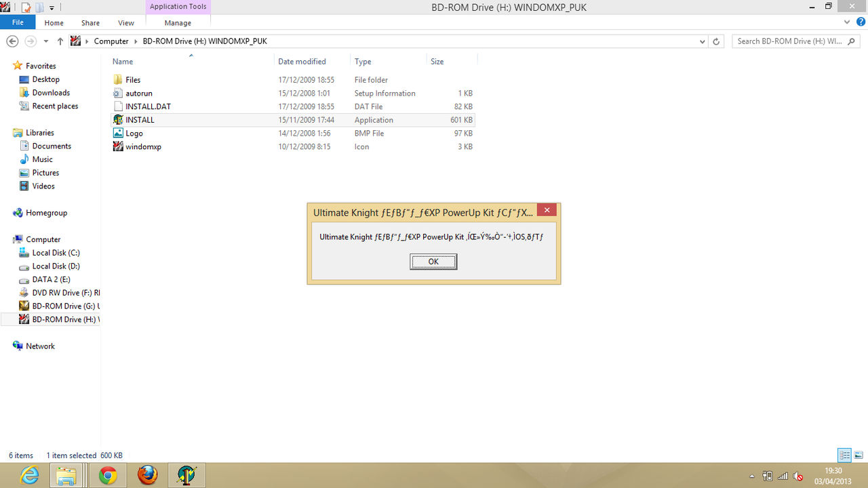This screenshot has width=868, height=488.
Task: Select the INSTALL application icon
Action: point(118,120)
